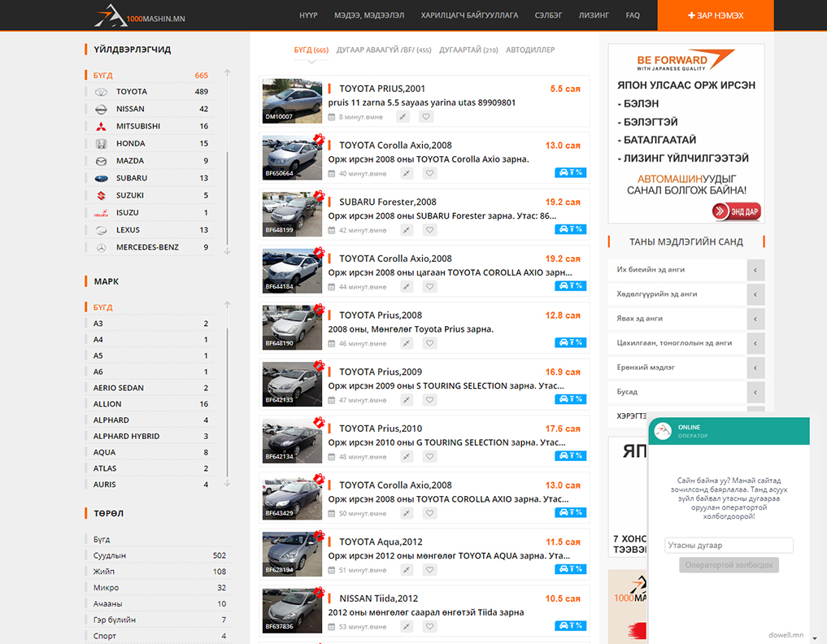Click compare icon on SUBARU Forester,2008 listing
This screenshot has width=827, height=644.
(x=406, y=230)
